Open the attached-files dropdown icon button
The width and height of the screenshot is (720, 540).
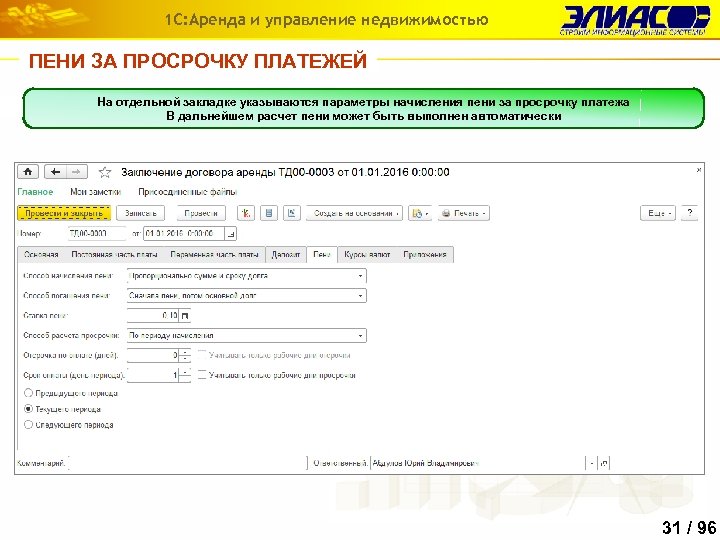pyautogui.click(x=420, y=213)
